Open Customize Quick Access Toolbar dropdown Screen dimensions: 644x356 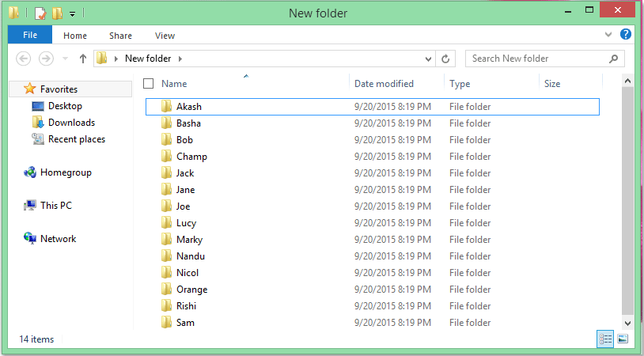[73, 14]
